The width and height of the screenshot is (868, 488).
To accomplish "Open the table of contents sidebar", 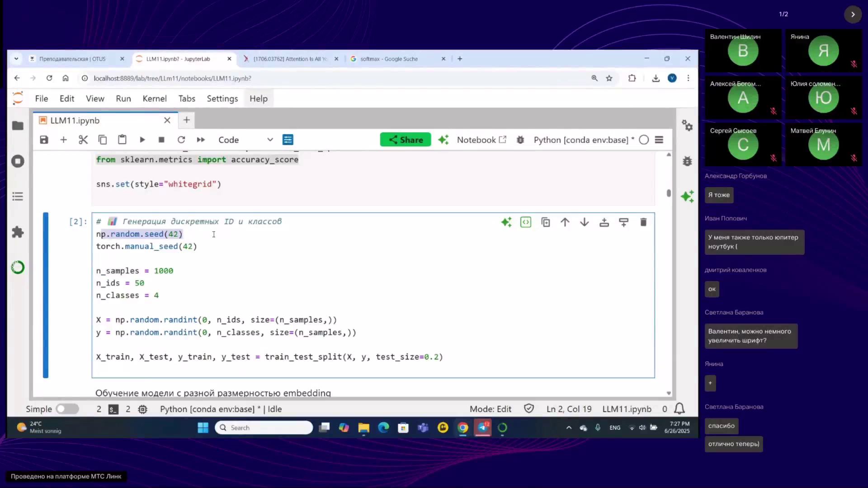I will (18, 197).
